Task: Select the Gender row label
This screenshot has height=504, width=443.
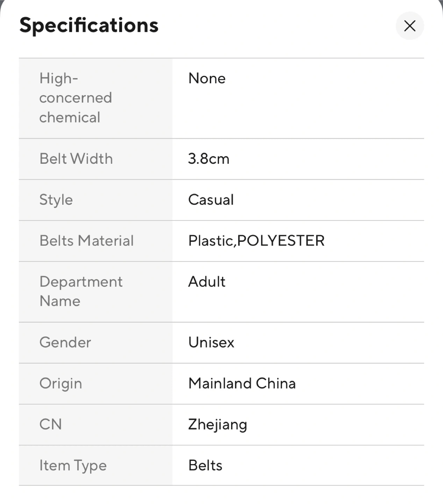Action: click(65, 342)
